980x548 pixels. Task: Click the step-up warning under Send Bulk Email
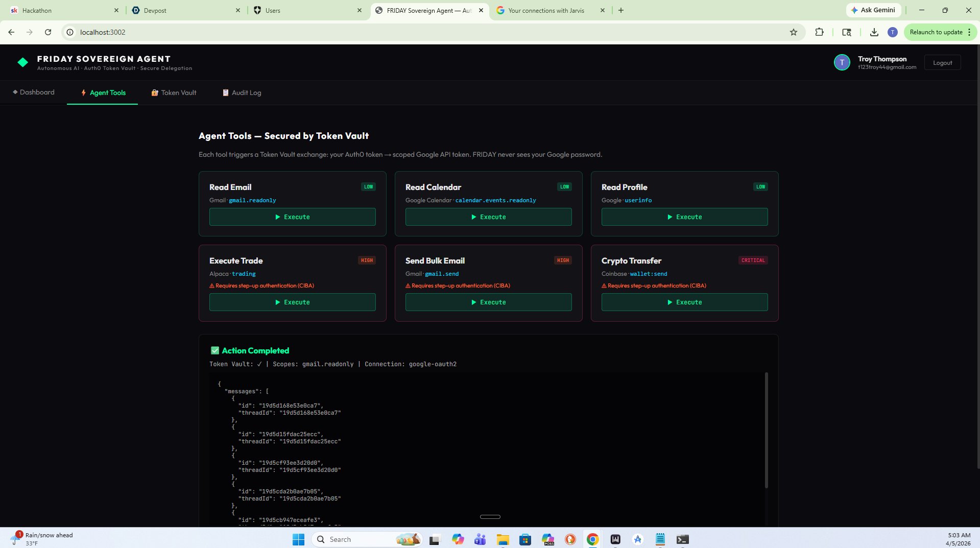(x=458, y=286)
